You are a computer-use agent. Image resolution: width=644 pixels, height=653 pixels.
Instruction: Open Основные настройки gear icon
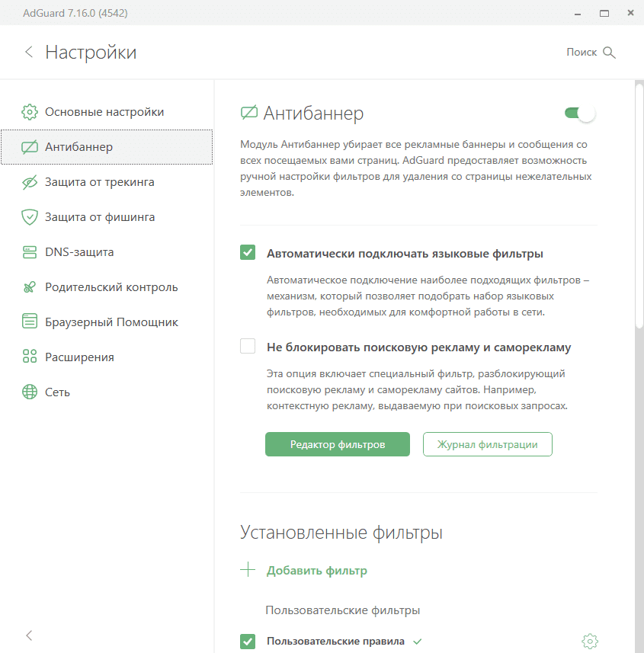[x=30, y=112]
